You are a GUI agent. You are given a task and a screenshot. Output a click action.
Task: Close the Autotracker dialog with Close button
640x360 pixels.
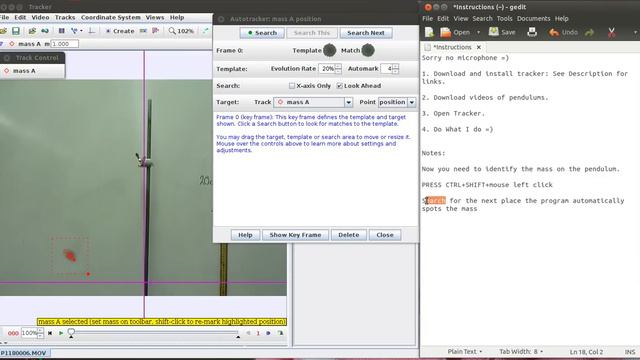[x=385, y=235]
